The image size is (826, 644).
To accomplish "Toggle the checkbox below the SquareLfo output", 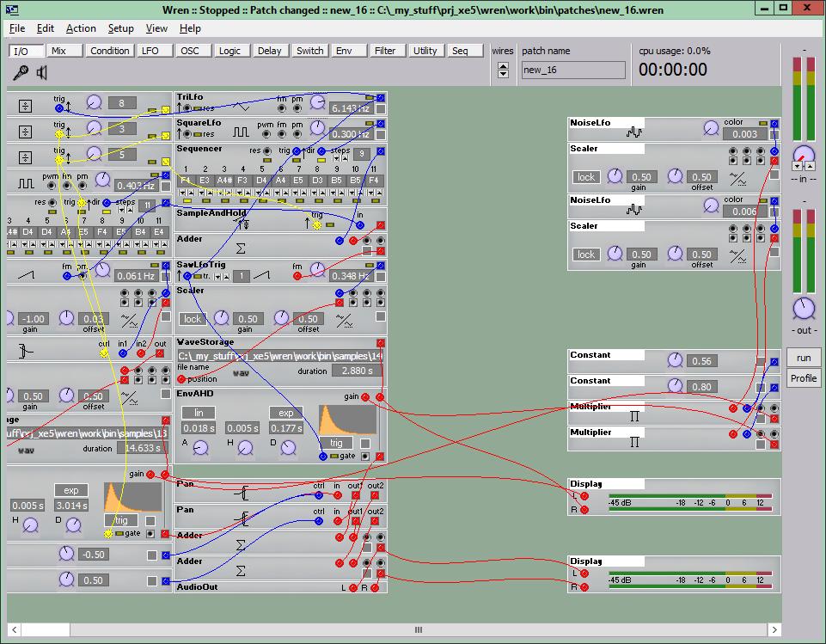I will [381, 135].
